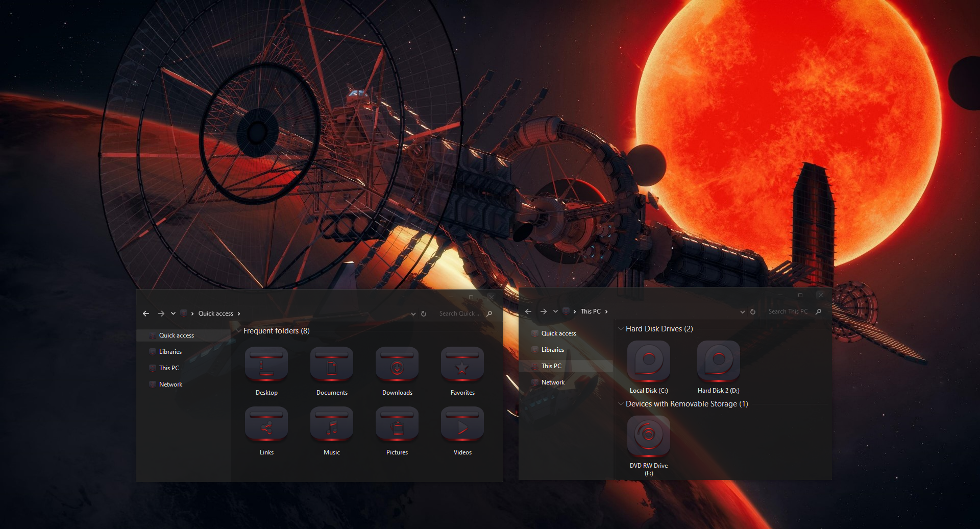Click the refresh icon in Quick access window
The height and width of the screenshot is (529, 980).
[x=424, y=314]
